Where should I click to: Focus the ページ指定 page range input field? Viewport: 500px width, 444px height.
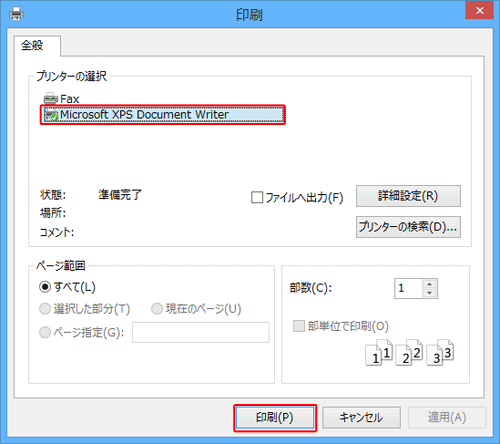coord(201,332)
